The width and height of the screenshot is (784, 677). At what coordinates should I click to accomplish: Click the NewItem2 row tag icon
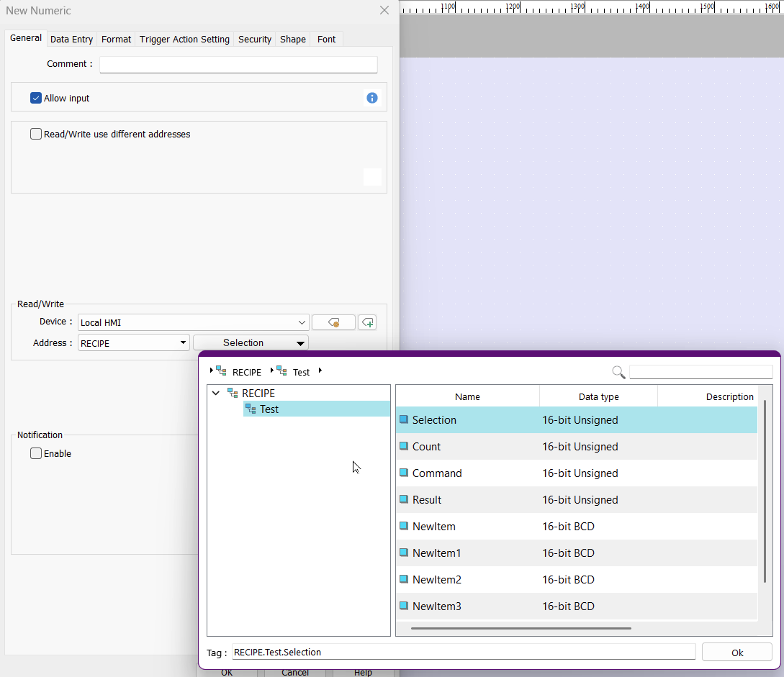pyautogui.click(x=404, y=580)
